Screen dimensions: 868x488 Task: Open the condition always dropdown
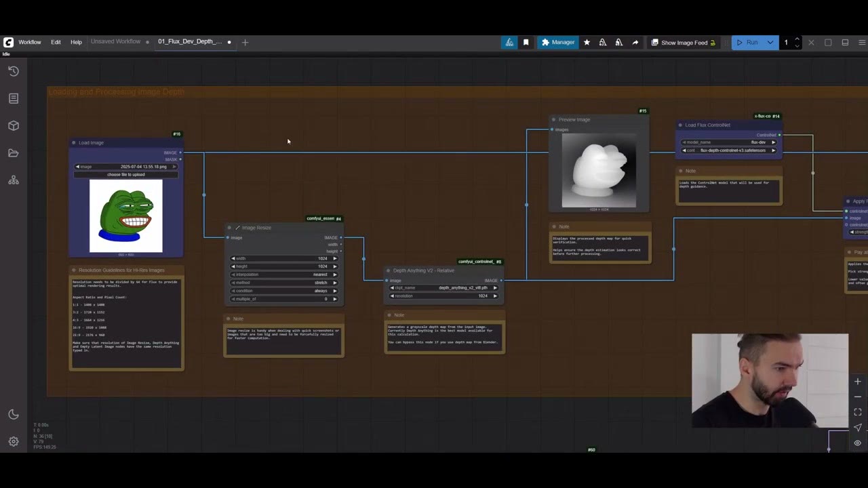284,291
